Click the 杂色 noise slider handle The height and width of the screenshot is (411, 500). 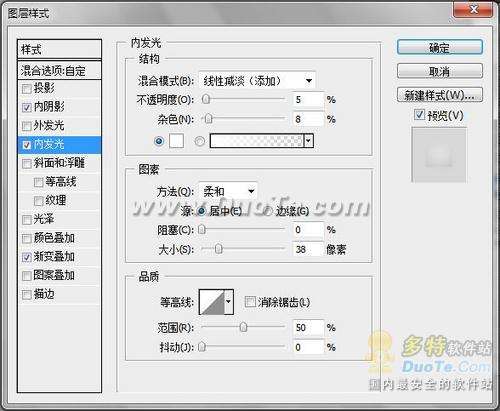[x=208, y=119]
